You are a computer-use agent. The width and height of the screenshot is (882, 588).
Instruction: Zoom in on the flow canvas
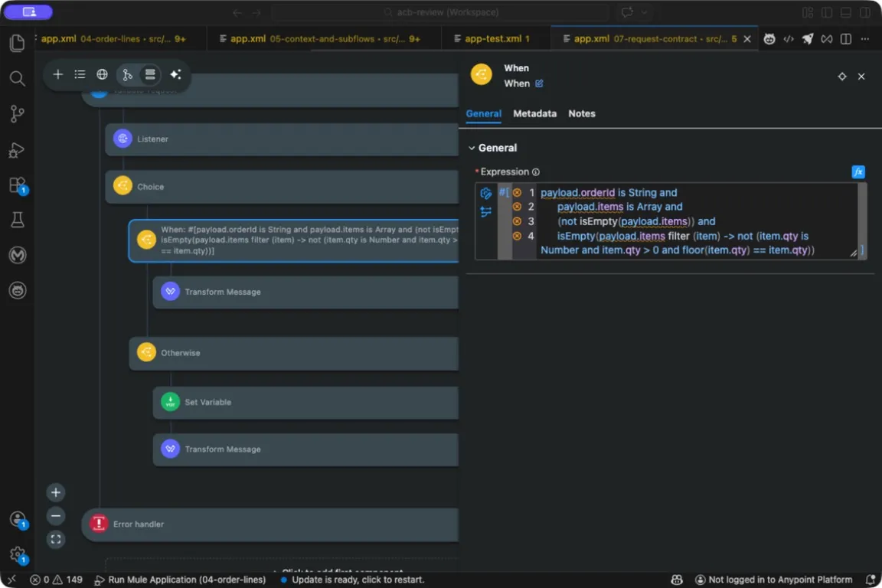56,493
